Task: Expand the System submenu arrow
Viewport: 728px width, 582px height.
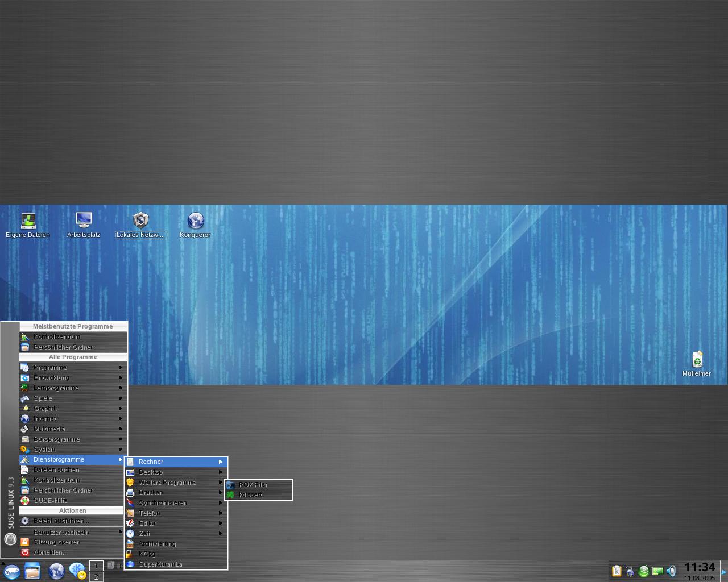Action: (121, 450)
